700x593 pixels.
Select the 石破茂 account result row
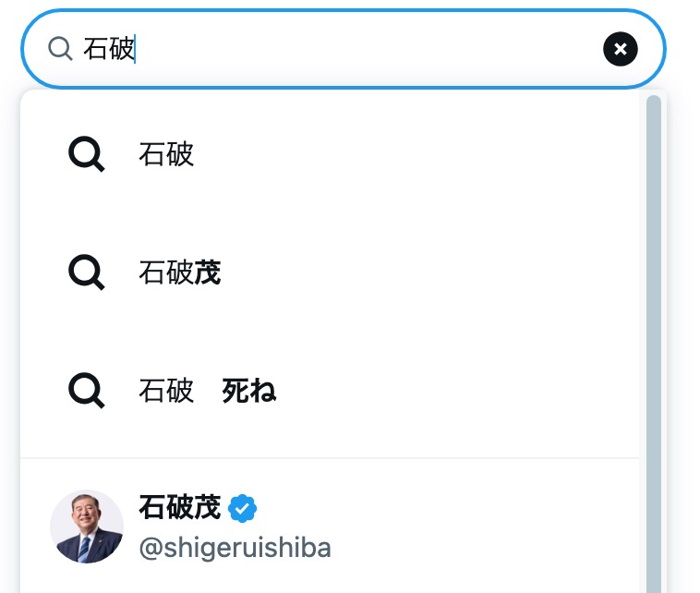coord(330,526)
